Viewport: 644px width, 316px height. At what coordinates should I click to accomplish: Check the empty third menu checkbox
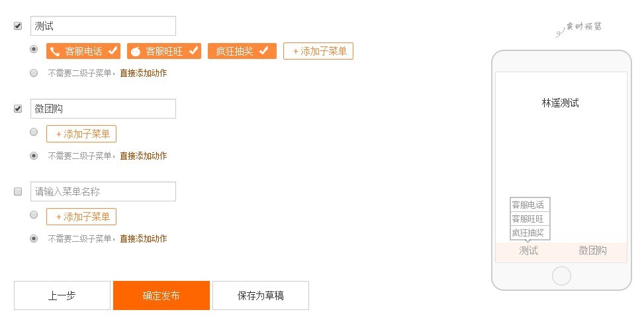[x=18, y=191]
